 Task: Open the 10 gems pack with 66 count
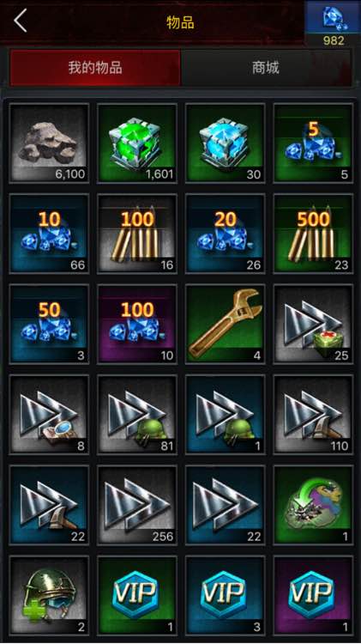(x=49, y=234)
